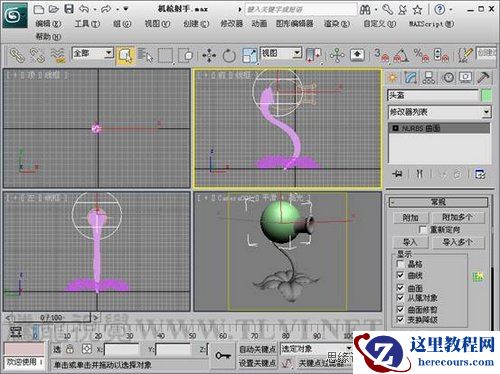Open the Select by Name tool
500x374 pixels.
(x=145, y=55)
